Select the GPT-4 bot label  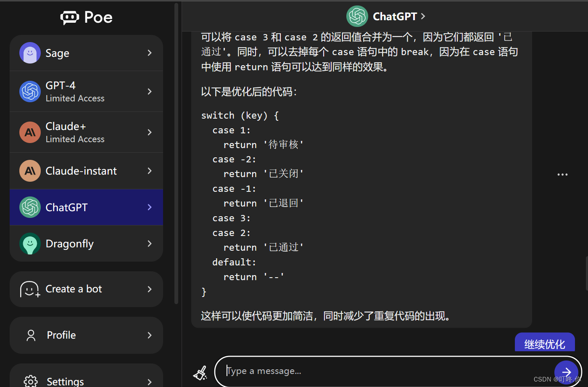click(x=61, y=85)
